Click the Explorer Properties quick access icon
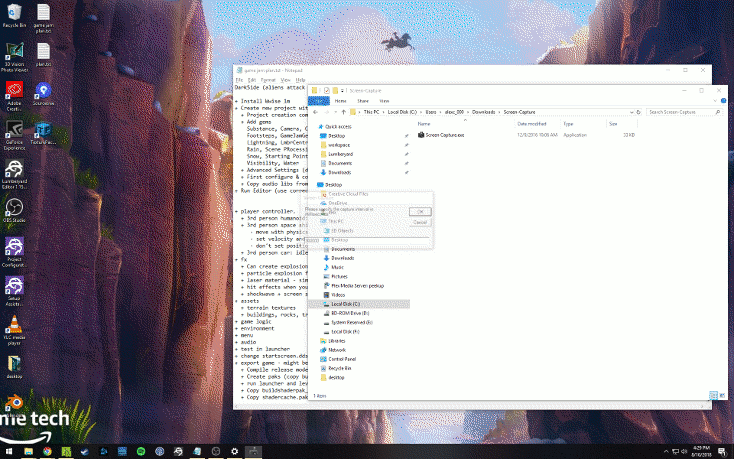This screenshot has width=734, height=459. point(326,91)
